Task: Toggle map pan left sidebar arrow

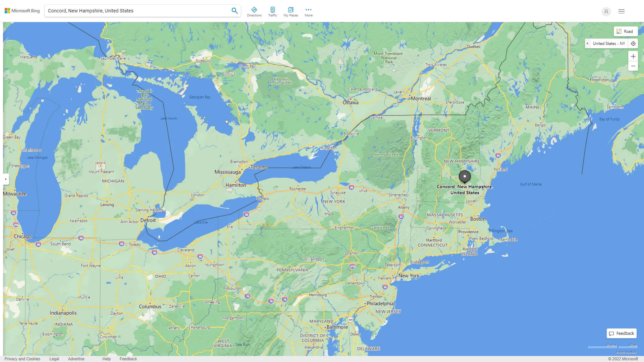Action: pyautogui.click(x=6, y=179)
